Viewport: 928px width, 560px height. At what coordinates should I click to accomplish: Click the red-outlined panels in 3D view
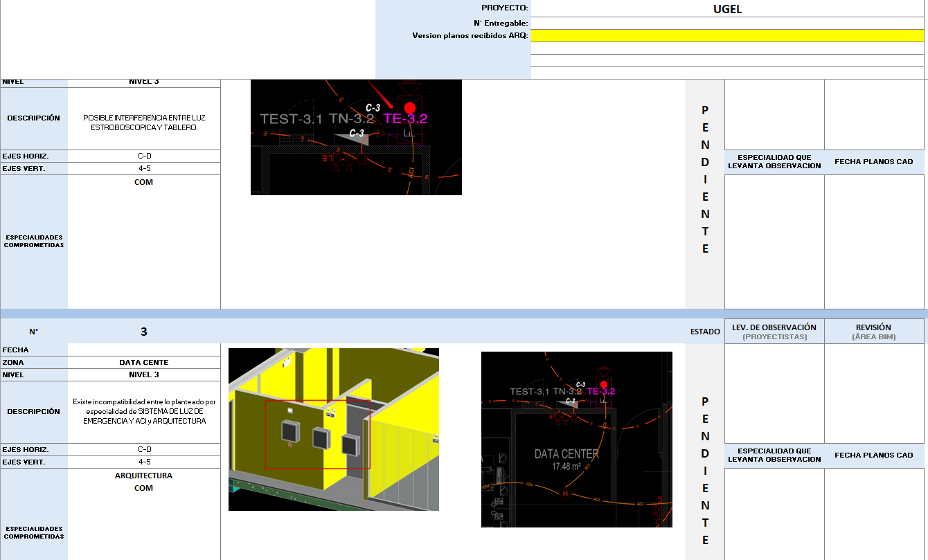(317, 434)
